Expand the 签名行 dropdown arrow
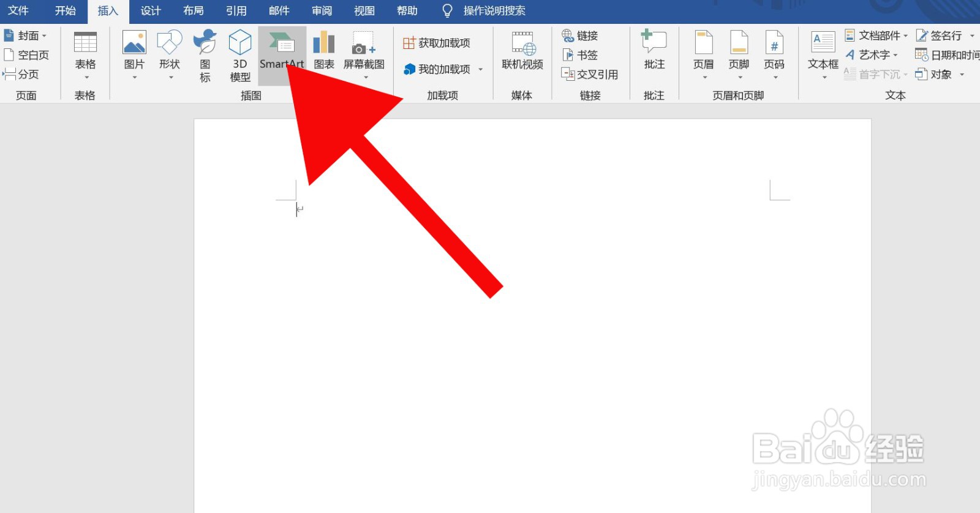Viewport: 980px width, 513px height. tap(972, 36)
